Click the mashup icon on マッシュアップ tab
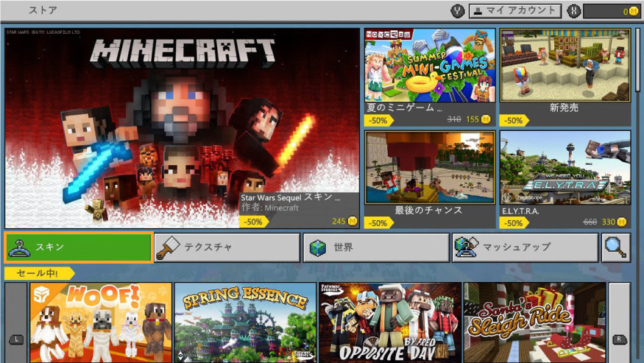The height and width of the screenshot is (363, 644). [467, 247]
